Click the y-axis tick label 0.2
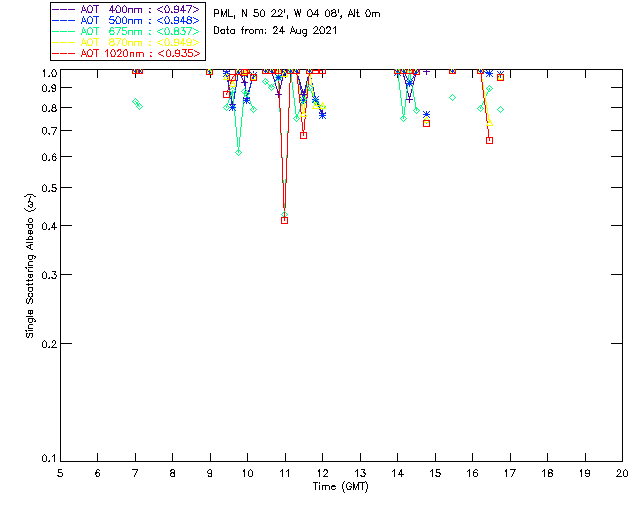The height and width of the screenshot is (512, 640). click(49, 344)
